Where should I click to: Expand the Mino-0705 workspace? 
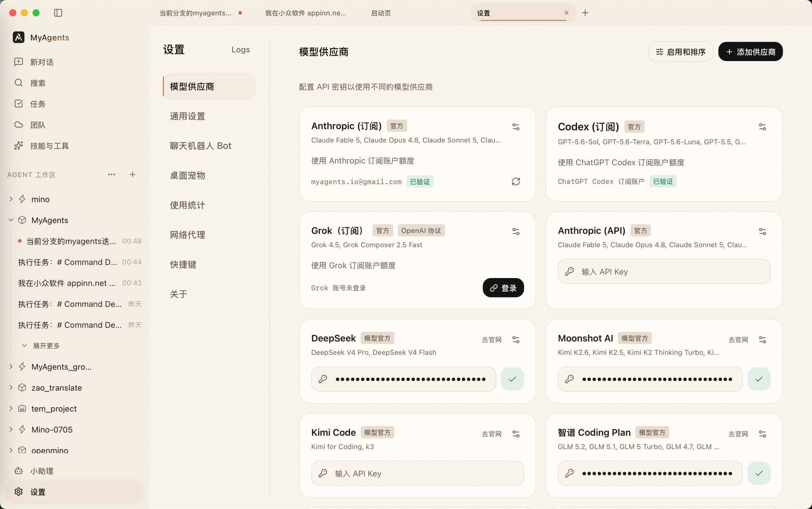pyautogui.click(x=11, y=429)
